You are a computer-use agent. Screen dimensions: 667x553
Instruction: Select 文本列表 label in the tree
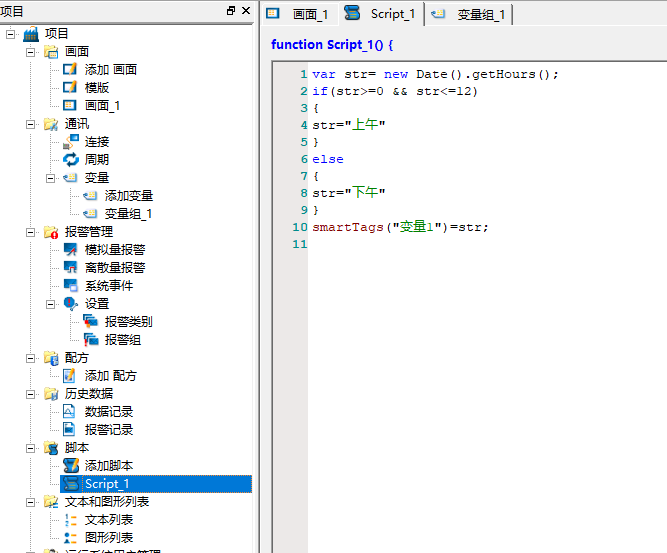[x=109, y=519]
